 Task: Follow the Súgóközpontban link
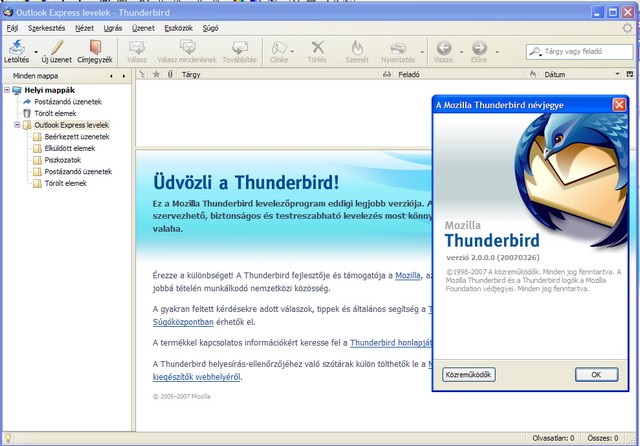[183, 322]
